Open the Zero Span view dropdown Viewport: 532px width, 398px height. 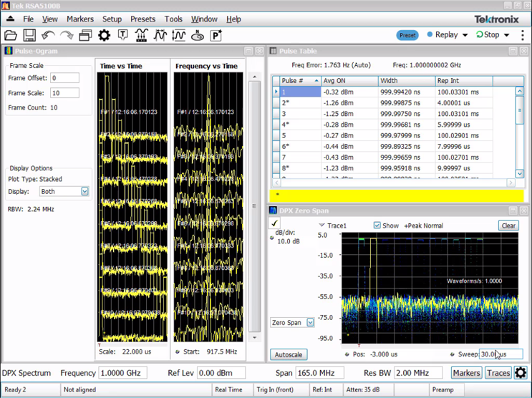[x=310, y=323]
